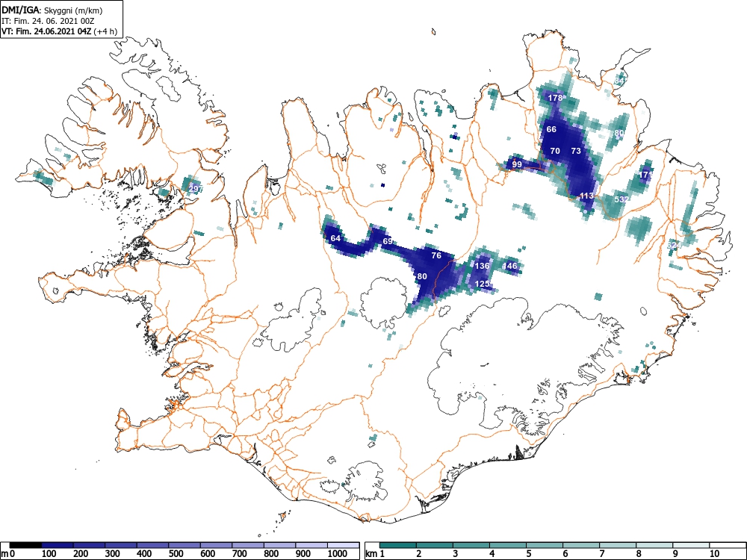Select the '7' kilometre legend label
This screenshot has width=747, height=560.
[601, 554]
